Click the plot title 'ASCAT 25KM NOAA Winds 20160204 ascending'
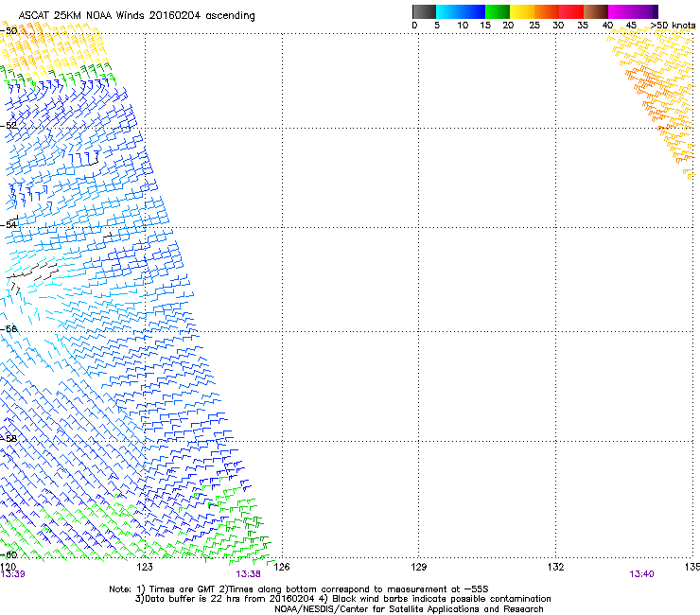700x615 pixels. click(136, 16)
